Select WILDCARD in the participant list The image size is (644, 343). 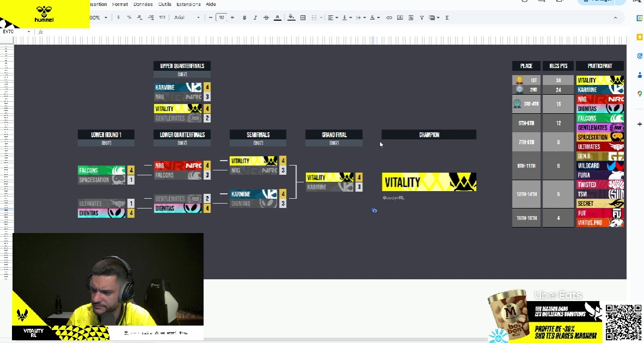click(600, 166)
